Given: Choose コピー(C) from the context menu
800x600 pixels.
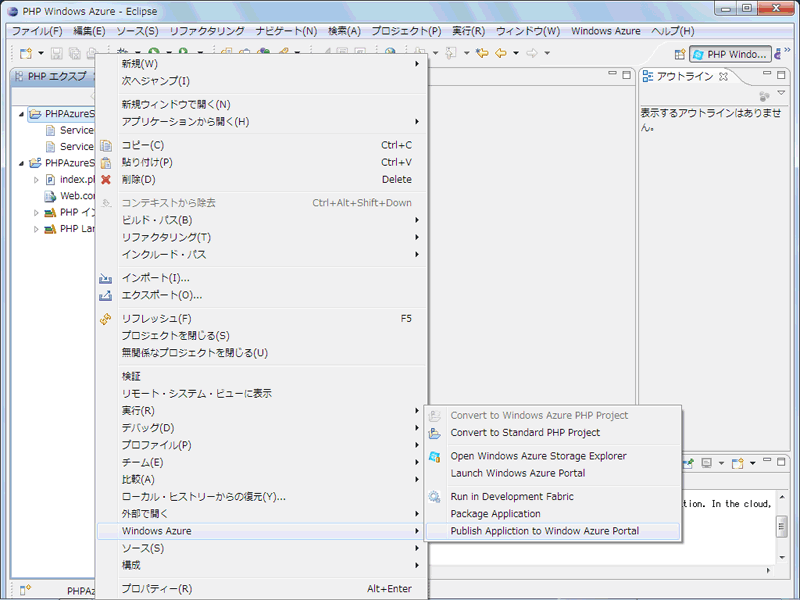Looking at the screenshot, I should pyautogui.click(x=262, y=145).
